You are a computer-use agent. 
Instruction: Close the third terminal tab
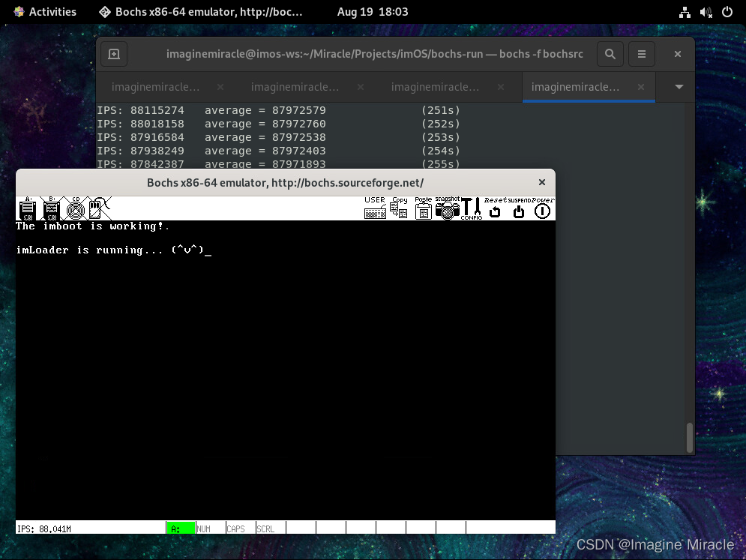(501, 87)
